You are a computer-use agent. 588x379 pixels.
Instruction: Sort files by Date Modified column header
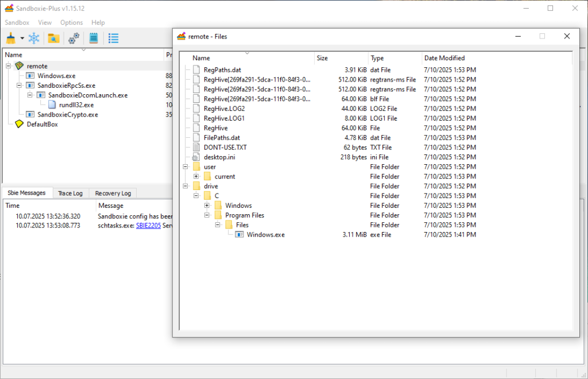point(497,58)
